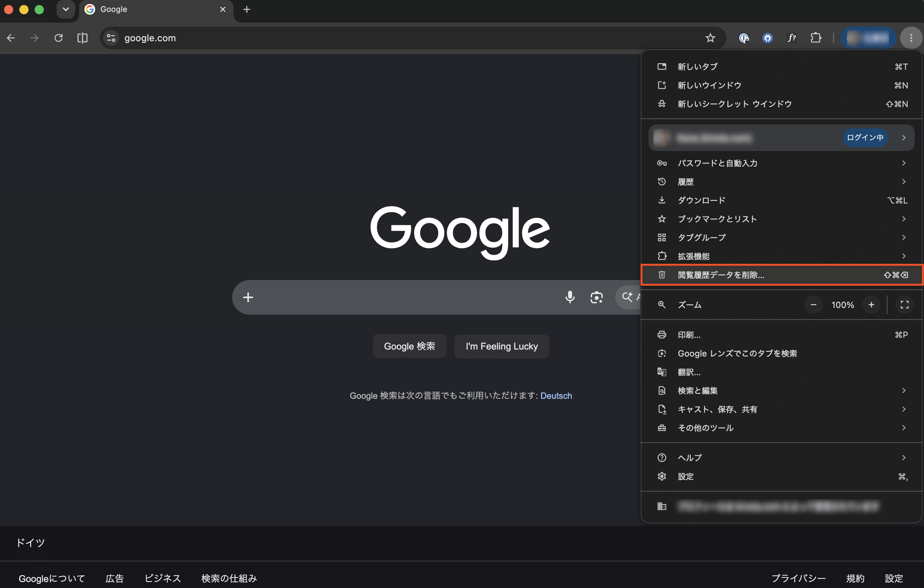Screen dimensions: 924x588
Task: Open 新しいシークレット ウインドウ
Action: point(781,104)
